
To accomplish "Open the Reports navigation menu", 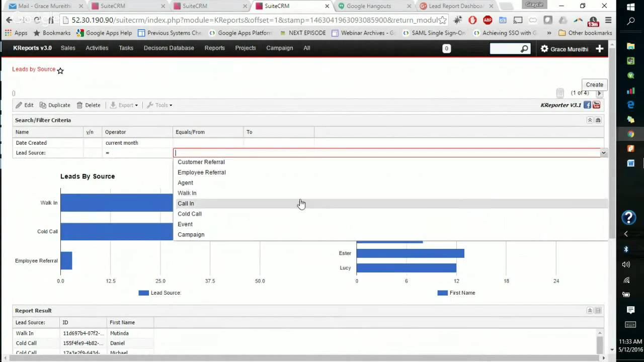I will 214,48.
